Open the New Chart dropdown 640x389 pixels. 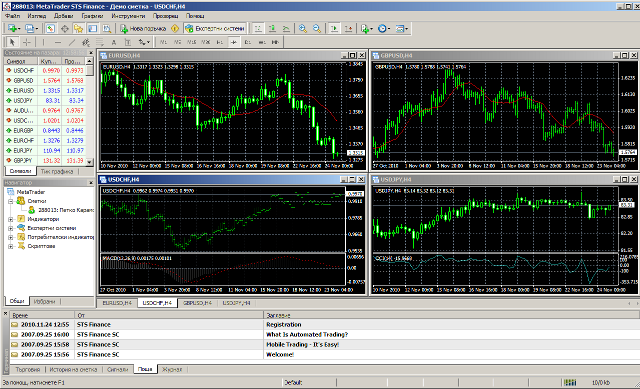click(x=14, y=29)
